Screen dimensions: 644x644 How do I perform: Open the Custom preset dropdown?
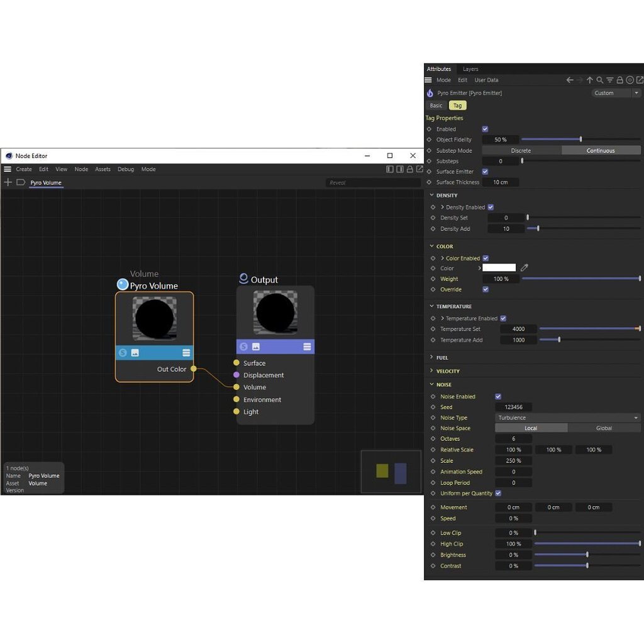coord(616,93)
